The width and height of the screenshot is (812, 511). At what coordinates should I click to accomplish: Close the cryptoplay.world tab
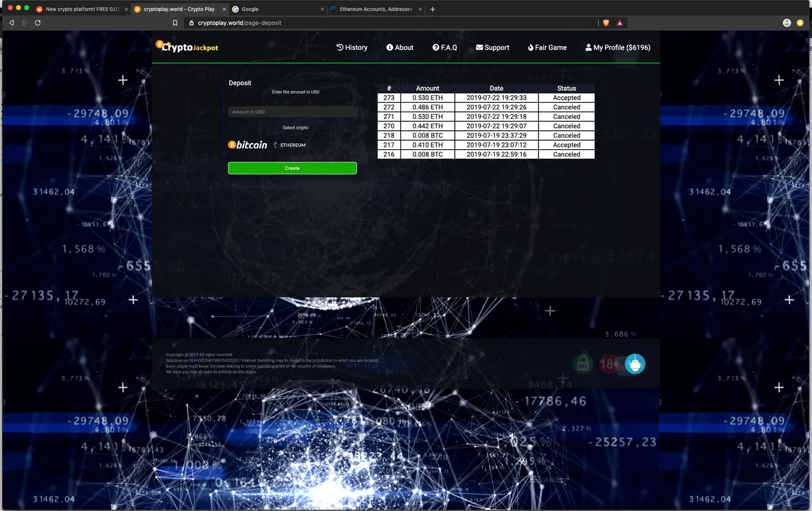(x=224, y=10)
